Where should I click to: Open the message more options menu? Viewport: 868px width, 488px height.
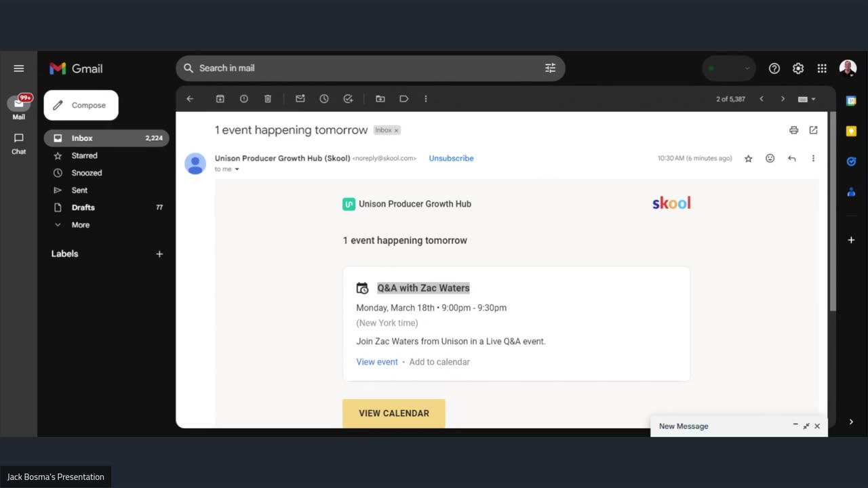[x=813, y=159]
